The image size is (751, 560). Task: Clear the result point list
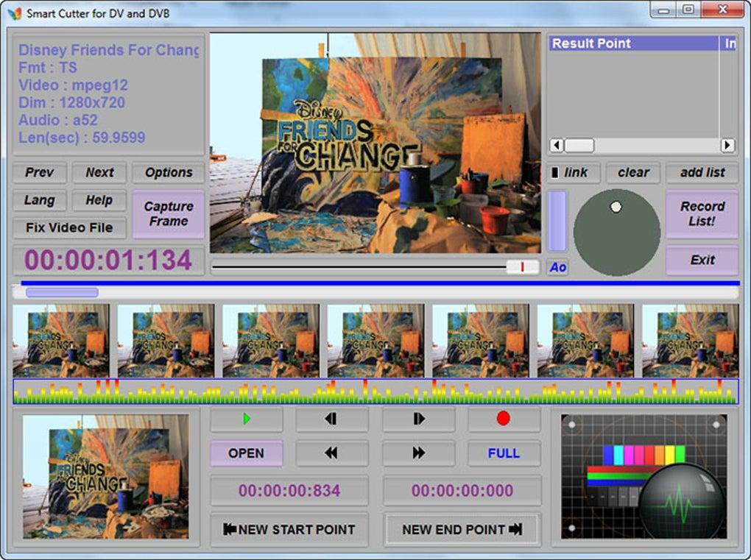[x=633, y=172]
